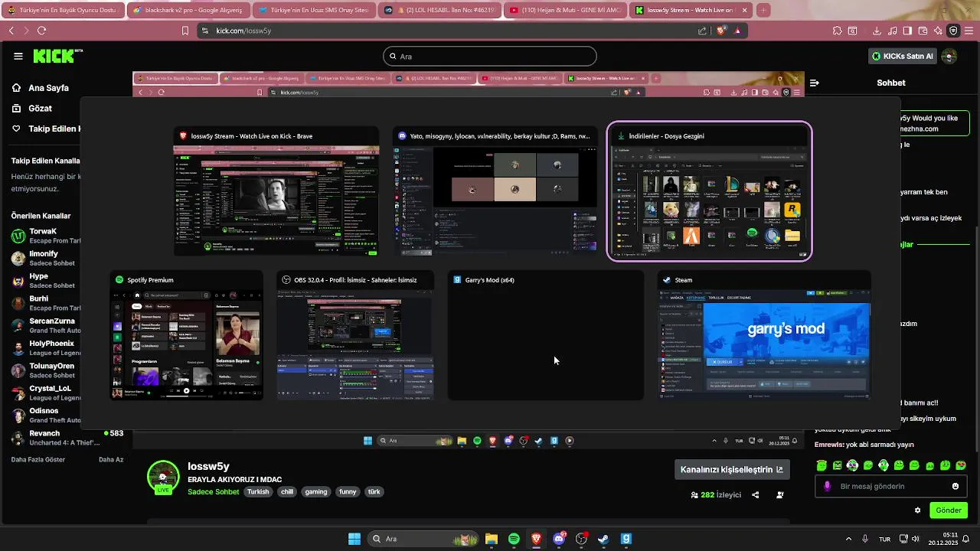Expand list with Daha Fazla Göster
Viewport: 980px width, 551px height.
[x=38, y=460]
